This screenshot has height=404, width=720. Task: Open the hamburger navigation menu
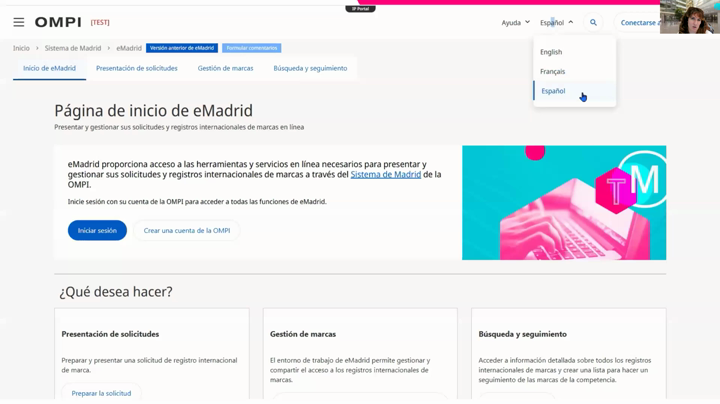18,22
